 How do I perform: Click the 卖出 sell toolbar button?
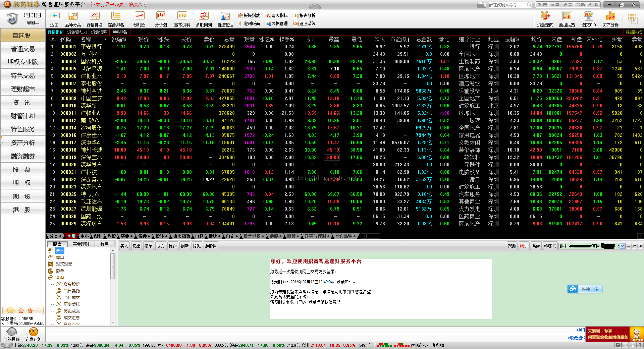click(x=136, y=246)
